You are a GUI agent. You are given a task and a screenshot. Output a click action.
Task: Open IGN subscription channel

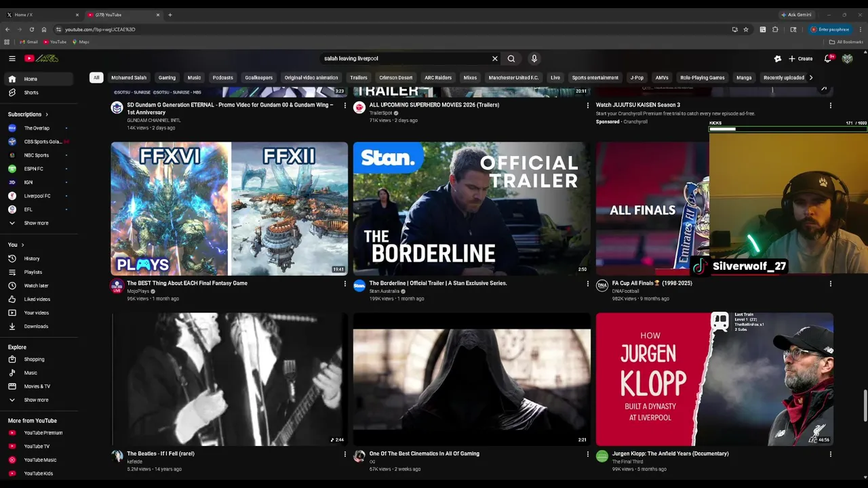(39, 182)
